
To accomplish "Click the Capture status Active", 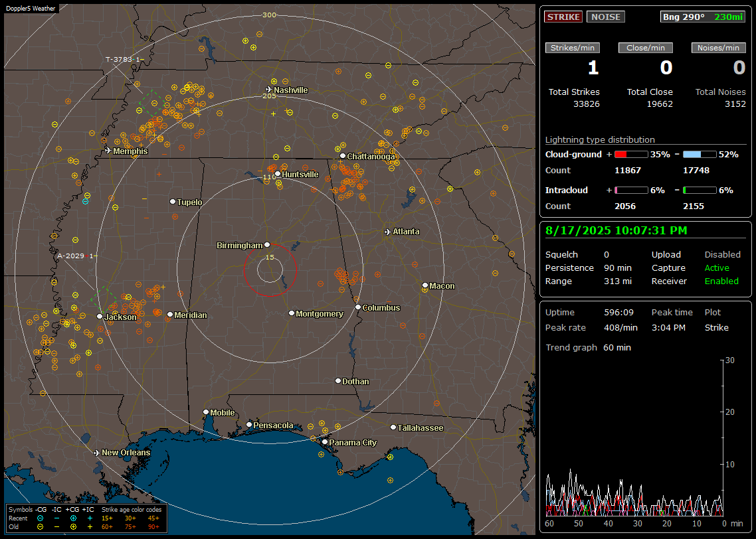I will click(x=716, y=268).
